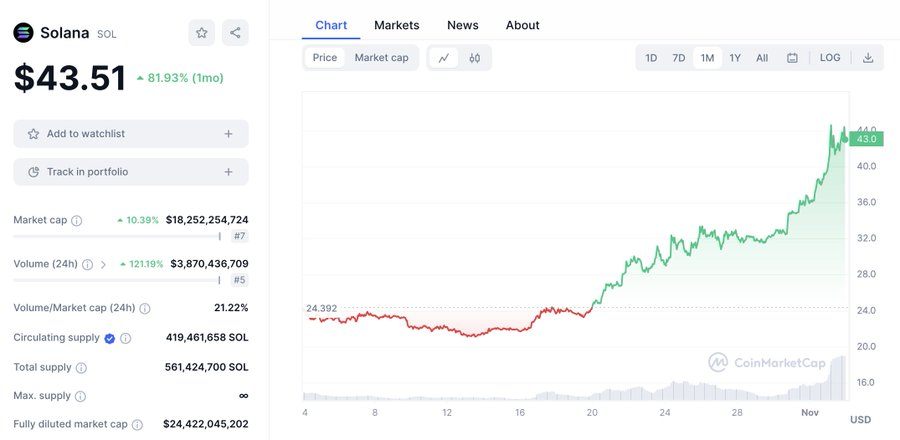Download chart data icon

[868, 58]
